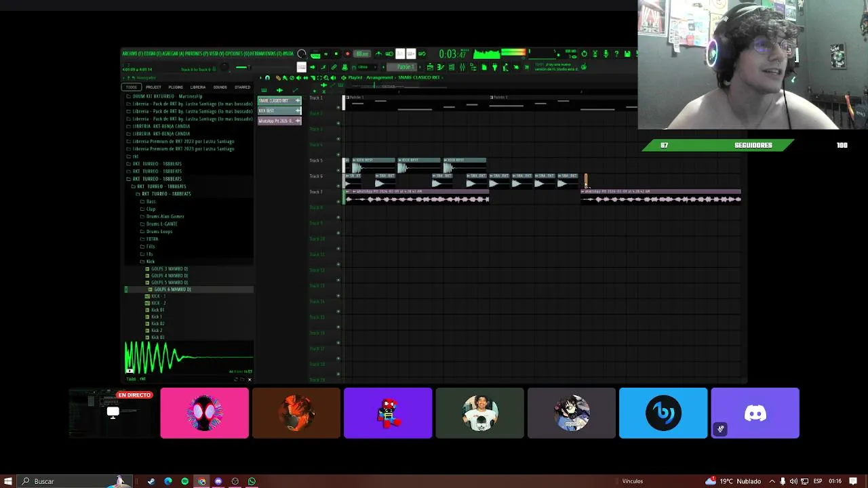The image size is (868, 488).
Task: Click the FL Studio update notification icon
Action: coord(584,67)
